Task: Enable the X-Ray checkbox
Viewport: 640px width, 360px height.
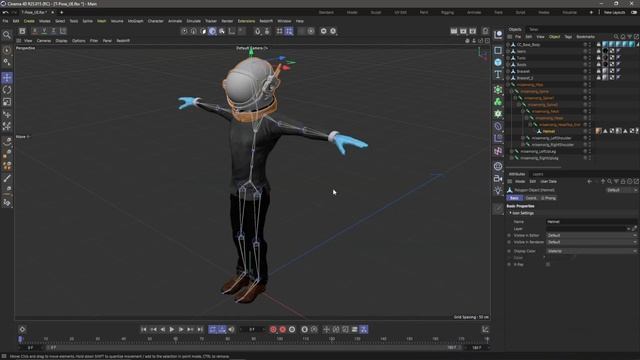Action: point(548,264)
